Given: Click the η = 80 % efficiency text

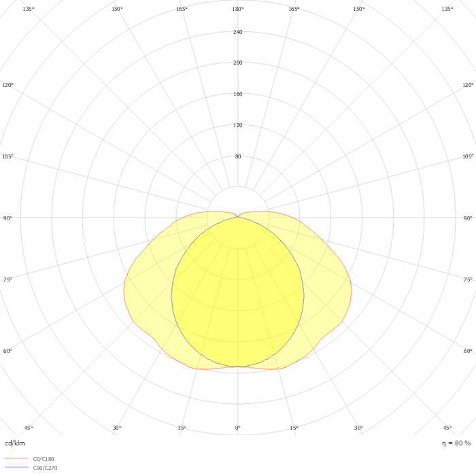Looking at the screenshot, I should click(x=456, y=443).
